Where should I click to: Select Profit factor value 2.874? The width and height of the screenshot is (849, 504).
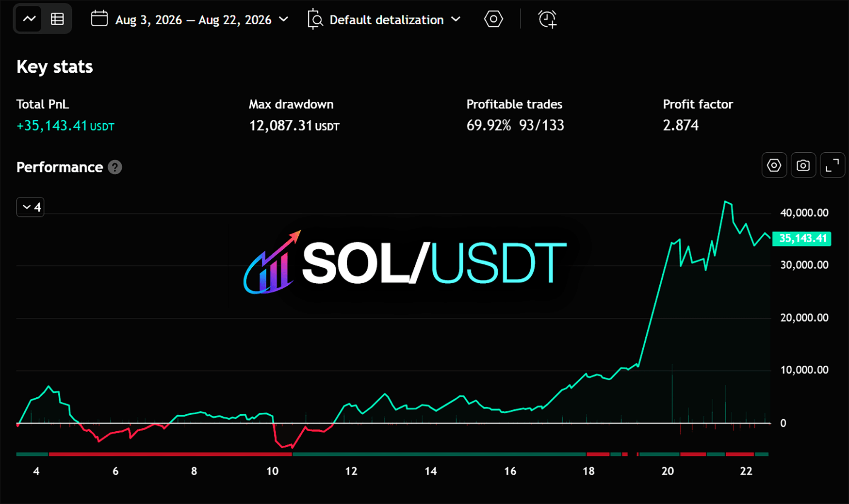pyautogui.click(x=681, y=126)
